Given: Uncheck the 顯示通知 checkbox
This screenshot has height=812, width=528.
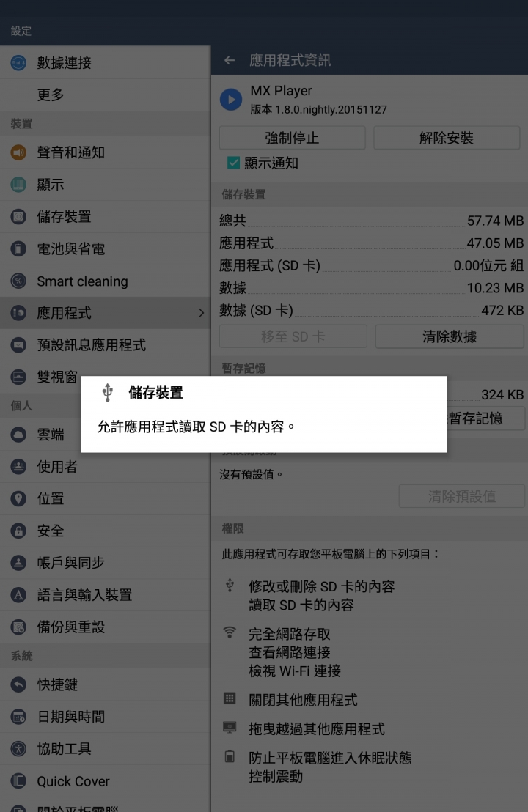Looking at the screenshot, I should (x=233, y=163).
